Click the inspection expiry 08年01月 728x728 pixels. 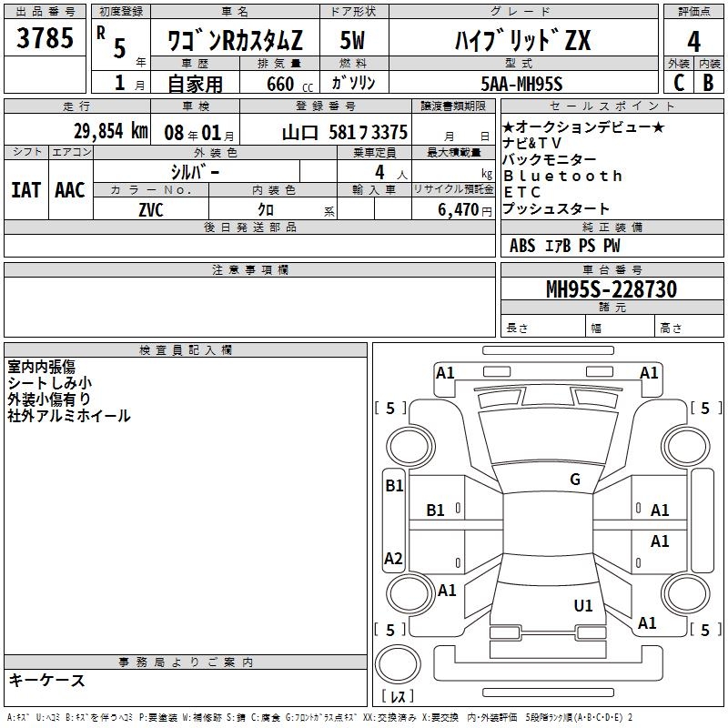pyautogui.click(x=199, y=133)
